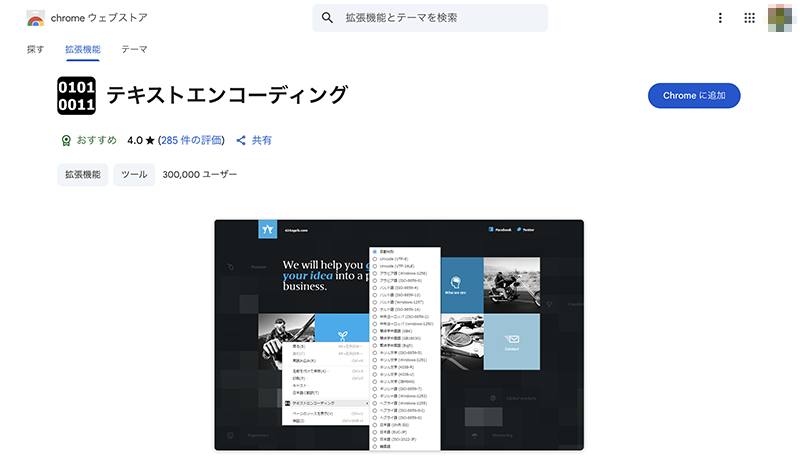Switch to the 拡張機能 tab

coord(83,49)
